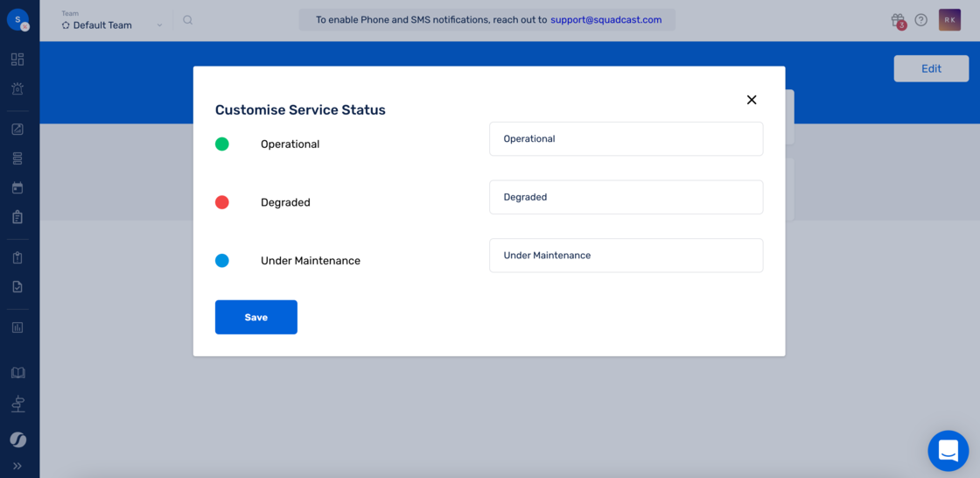
Task: Open the postmortem checklist document icon in sidebar
Action: (17, 286)
